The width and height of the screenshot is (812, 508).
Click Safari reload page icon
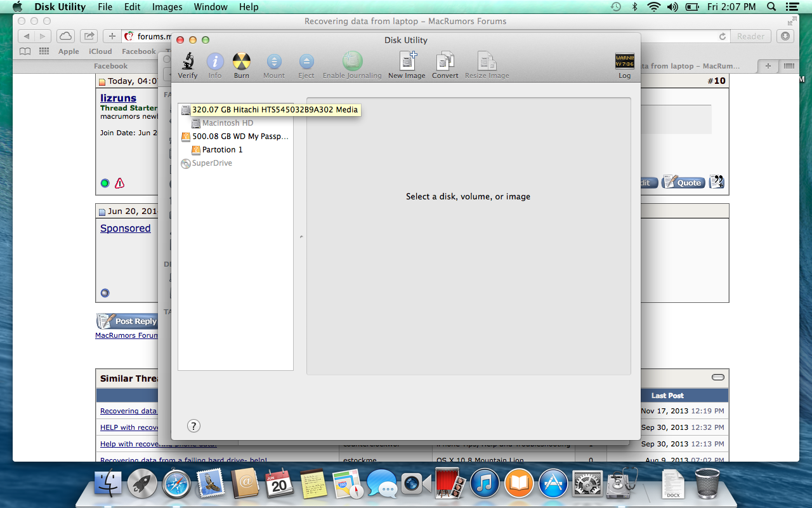point(722,37)
